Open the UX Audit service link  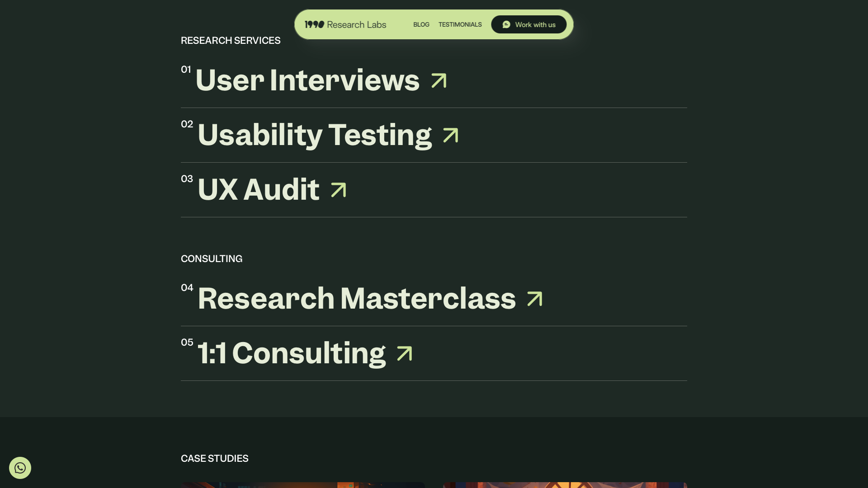[x=259, y=190]
